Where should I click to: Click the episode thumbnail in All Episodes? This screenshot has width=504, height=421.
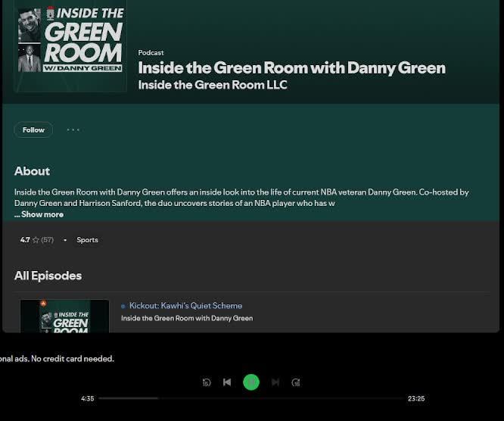click(64, 316)
